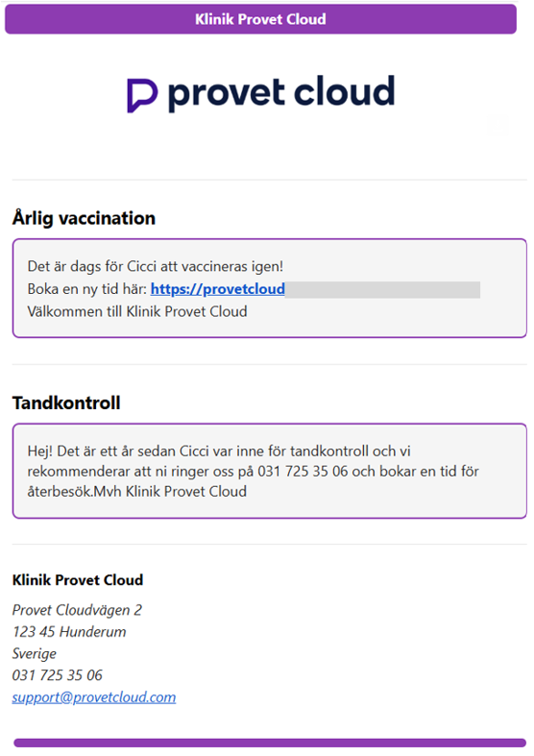Click the Provet Cloud speech-bubble logo icon
The width and height of the screenshot is (534, 756).
click(142, 95)
